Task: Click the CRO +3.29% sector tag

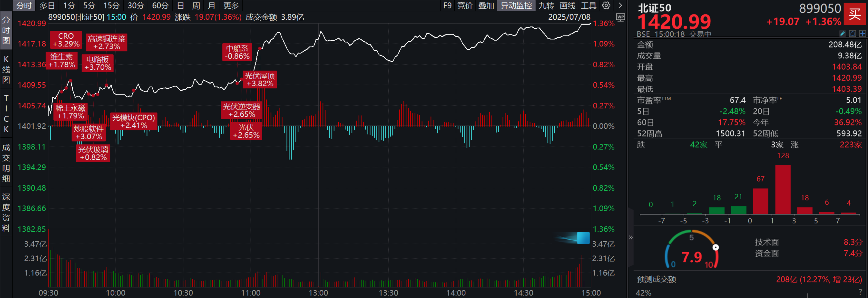Action: pos(66,40)
